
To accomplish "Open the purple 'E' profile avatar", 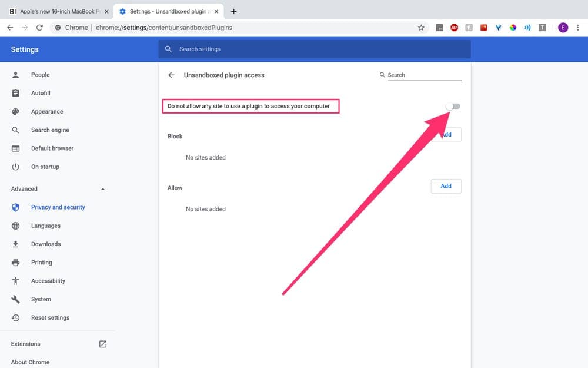I will 563,28.
